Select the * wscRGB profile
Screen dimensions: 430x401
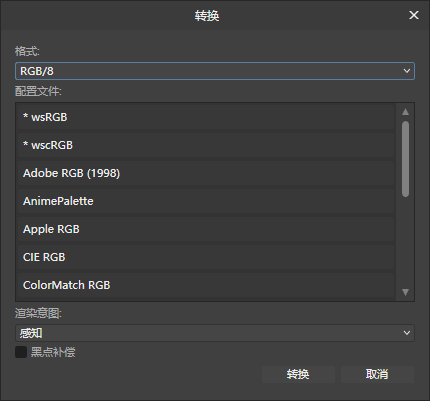pyautogui.click(x=206, y=145)
